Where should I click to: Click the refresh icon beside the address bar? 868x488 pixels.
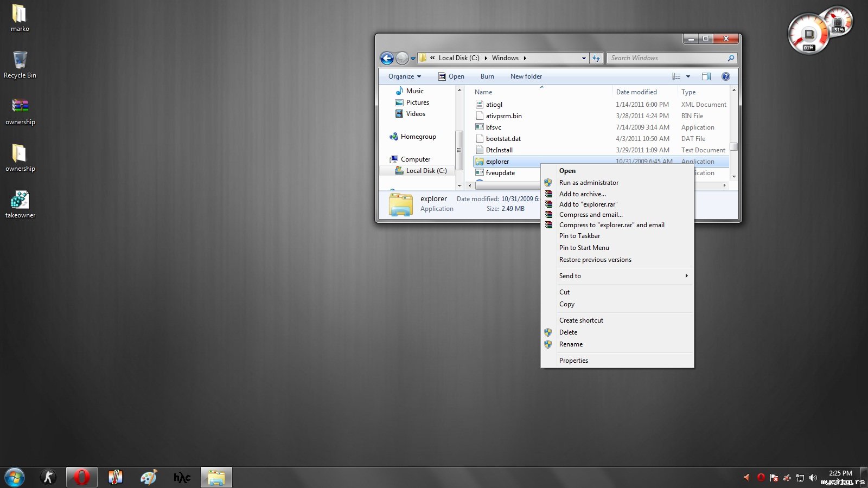tap(596, 58)
